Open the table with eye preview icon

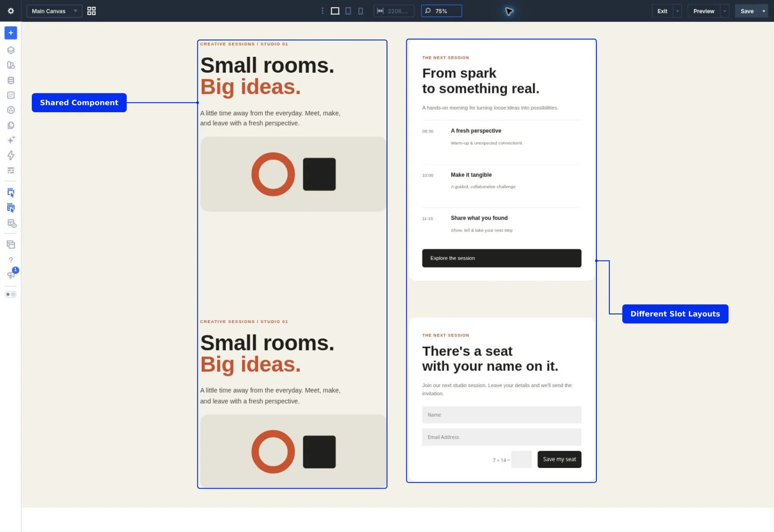12,223
